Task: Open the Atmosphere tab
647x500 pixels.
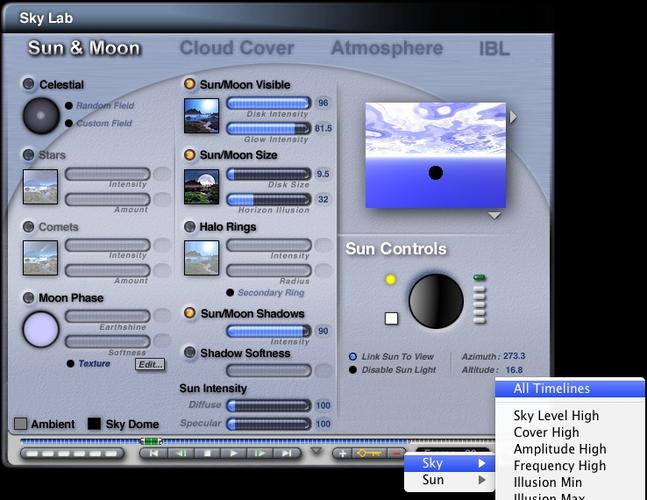Action: 387,48
